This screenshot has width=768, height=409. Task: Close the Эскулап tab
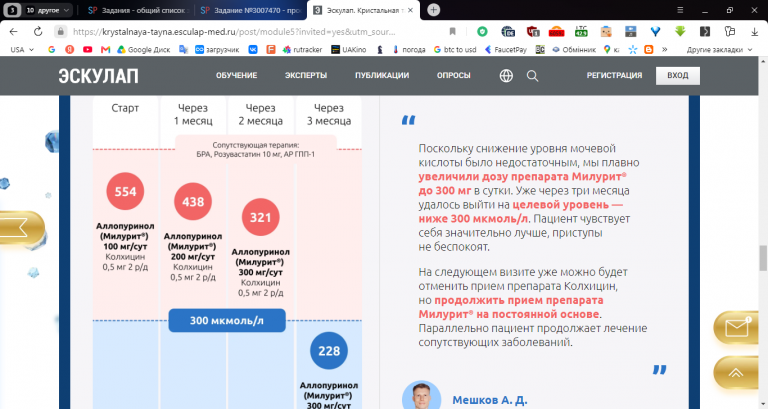pyautogui.click(x=410, y=10)
